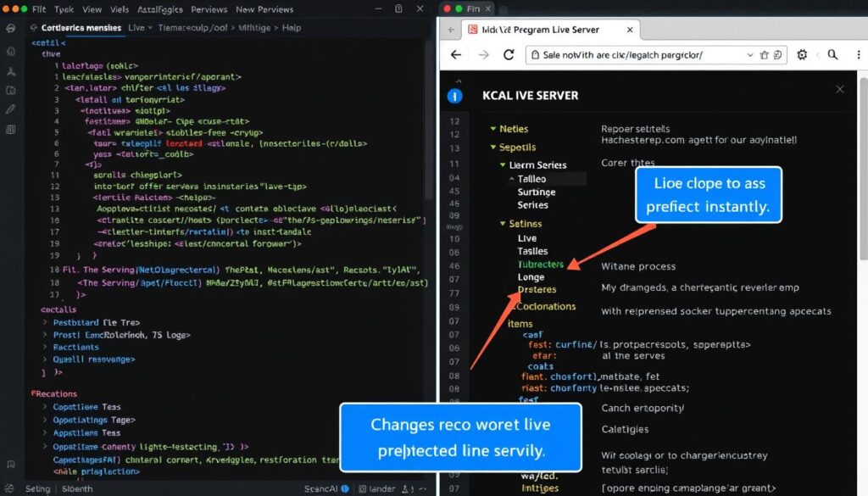The height and width of the screenshot is (496, 868).
Task: Open the Astalfiggics menu
Action: pyautogui.click(x=160, y=9)
